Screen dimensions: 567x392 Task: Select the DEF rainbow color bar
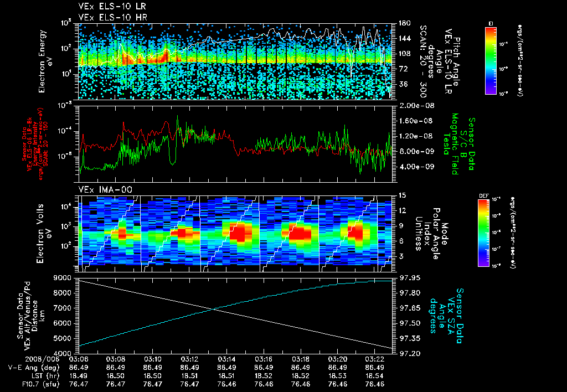click(x=483, y=233)
